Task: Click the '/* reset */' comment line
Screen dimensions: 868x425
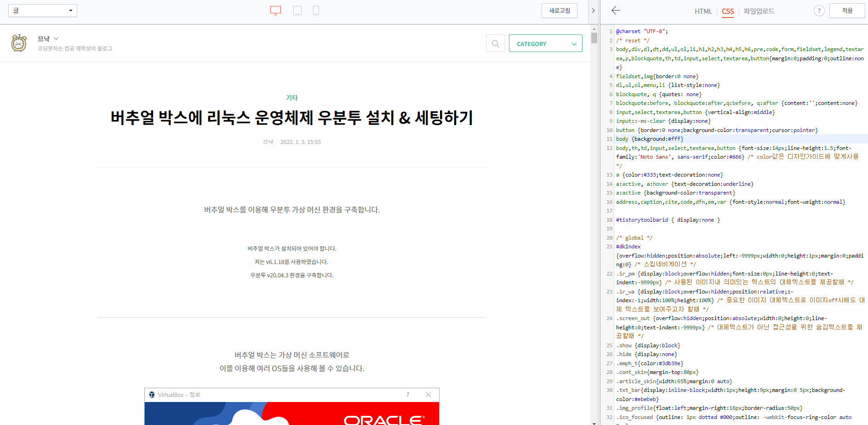Action: point(633,40)
